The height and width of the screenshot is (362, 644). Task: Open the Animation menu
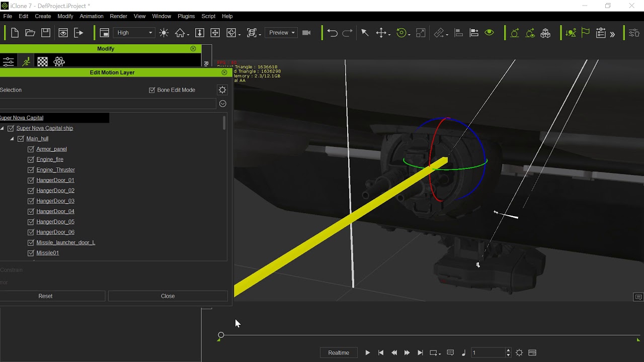(x=92, y=16)
